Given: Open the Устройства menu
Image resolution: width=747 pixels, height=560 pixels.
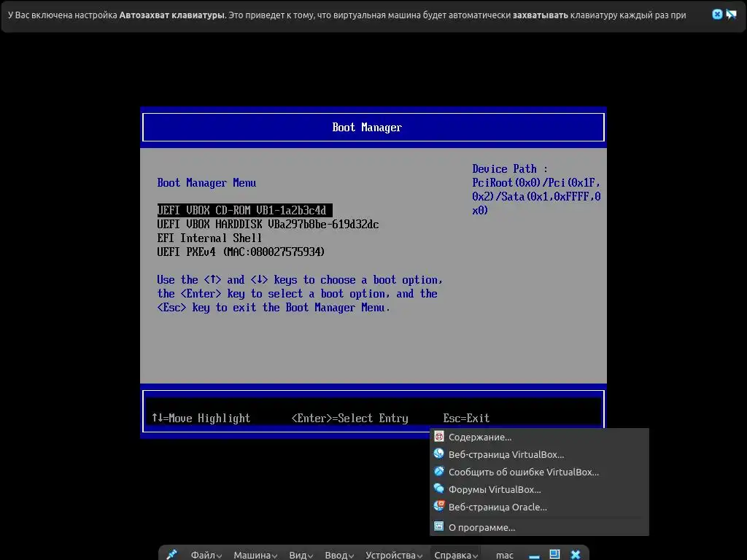Looking at the screenshot, I should point(394,555).
